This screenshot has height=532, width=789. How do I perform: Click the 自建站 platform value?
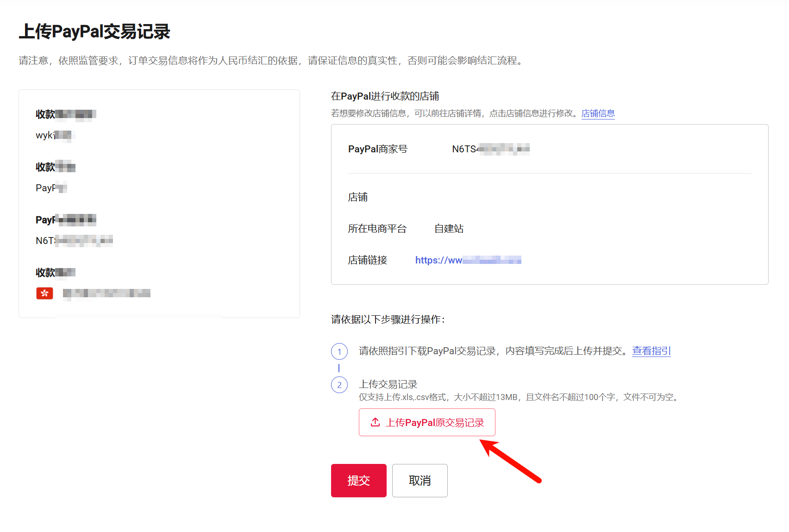449,229
